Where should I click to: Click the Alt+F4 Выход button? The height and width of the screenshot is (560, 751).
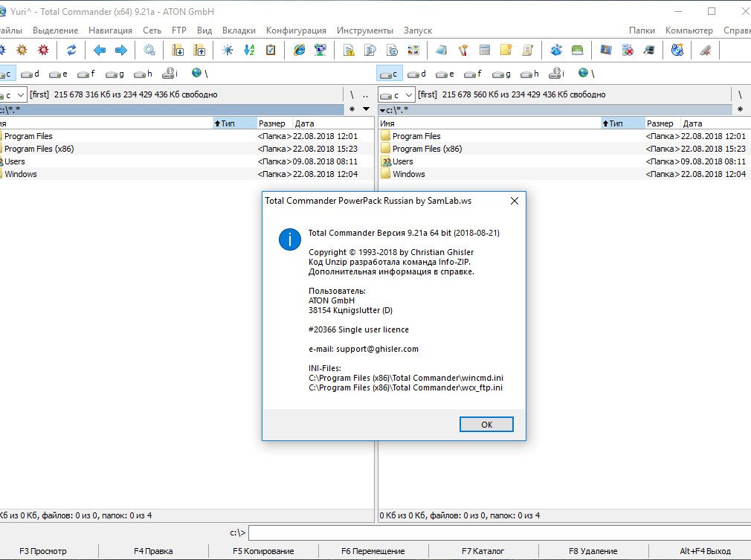point(705,551)
